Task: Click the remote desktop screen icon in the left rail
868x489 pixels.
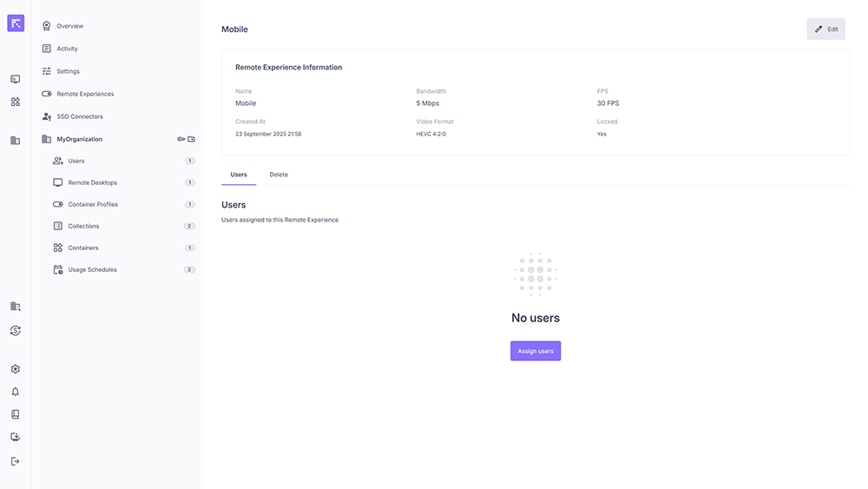Action: tap(15, 79)
